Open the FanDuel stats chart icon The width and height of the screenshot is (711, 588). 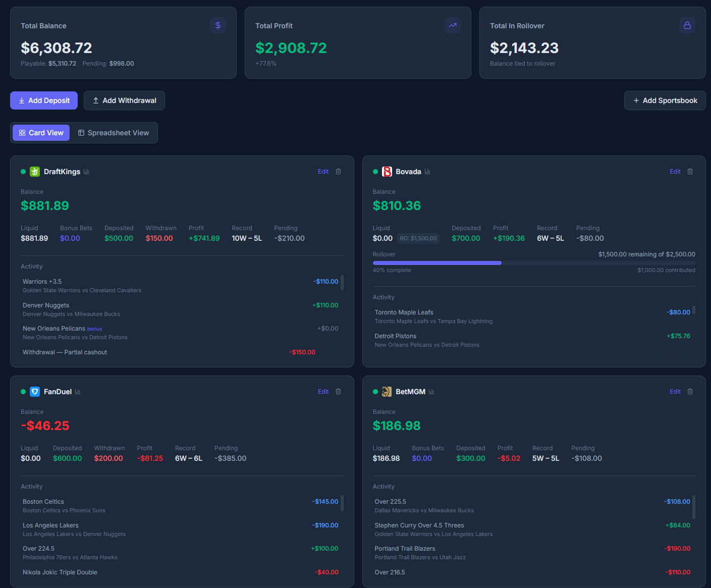click(78, 392)
